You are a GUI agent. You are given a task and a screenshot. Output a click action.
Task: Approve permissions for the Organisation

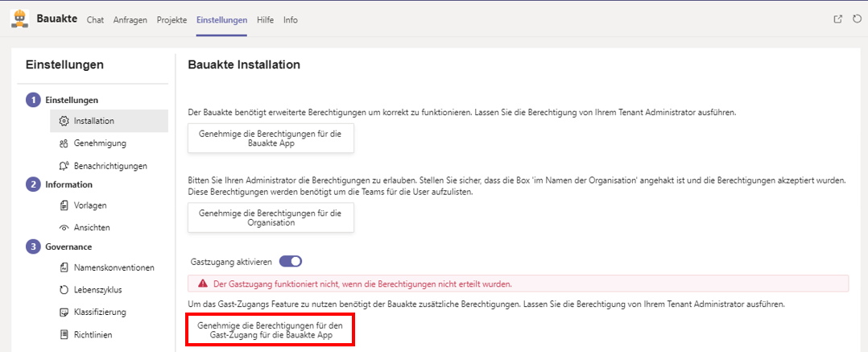tap(271, 217)
